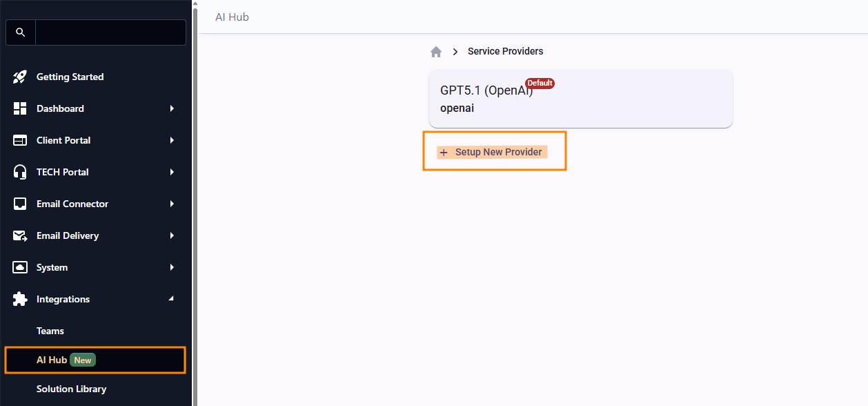
Task: Focus the sidebar search input field
Action: (x=110, y=32)
